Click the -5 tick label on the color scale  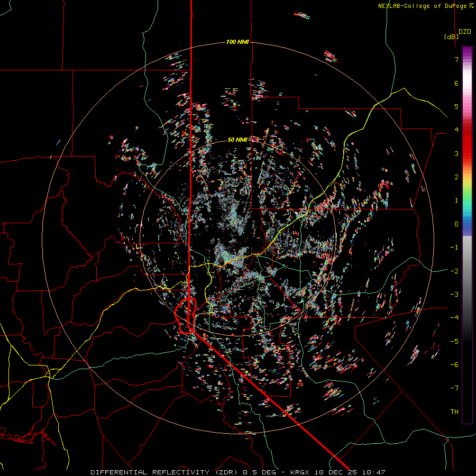click(x=454, y=341)
